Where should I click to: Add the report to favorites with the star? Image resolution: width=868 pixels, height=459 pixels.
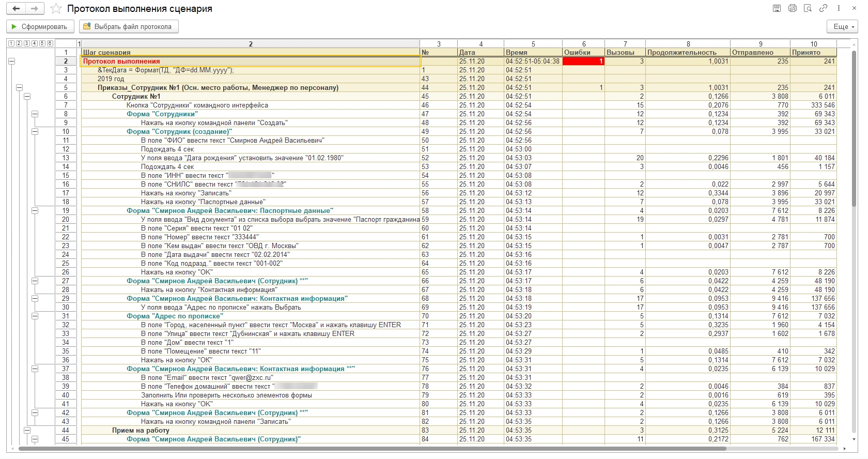[56, 9]
